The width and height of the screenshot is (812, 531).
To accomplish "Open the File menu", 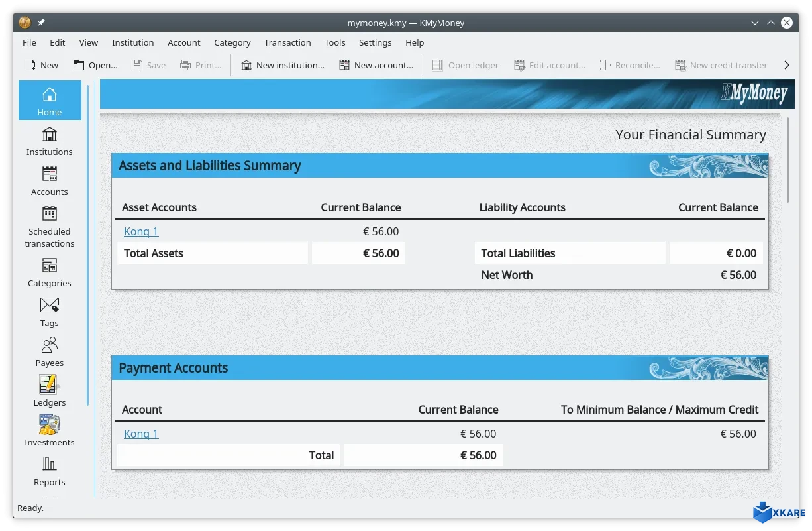I will [29, 42].
